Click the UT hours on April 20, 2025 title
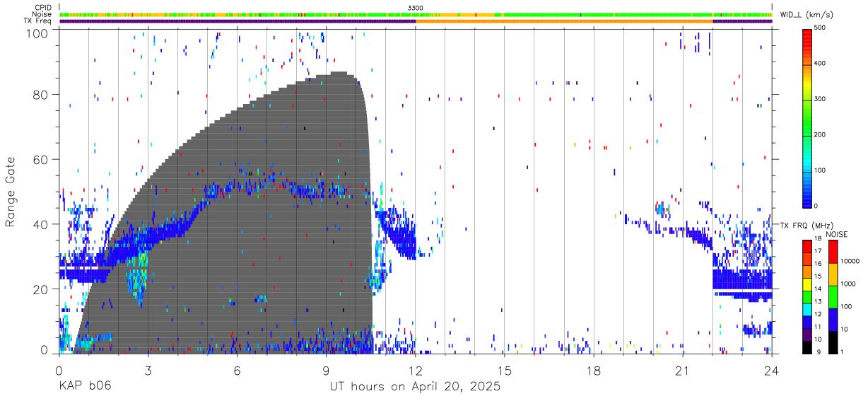The height and width of the screenshot is (401, 868). pos(415,387)
